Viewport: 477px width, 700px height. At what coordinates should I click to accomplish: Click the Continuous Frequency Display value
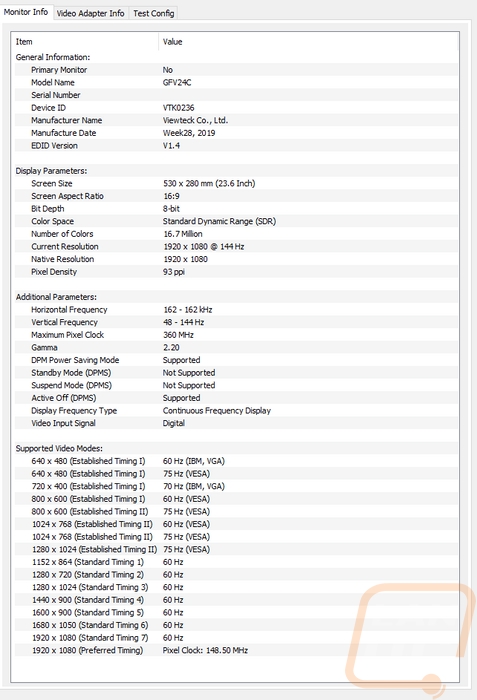(x=217, y=411)
